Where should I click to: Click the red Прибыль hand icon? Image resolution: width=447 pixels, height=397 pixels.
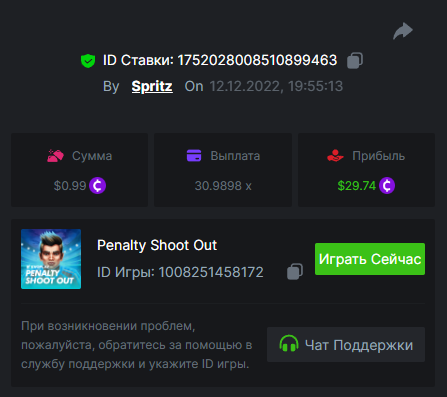tap(335, 156)
